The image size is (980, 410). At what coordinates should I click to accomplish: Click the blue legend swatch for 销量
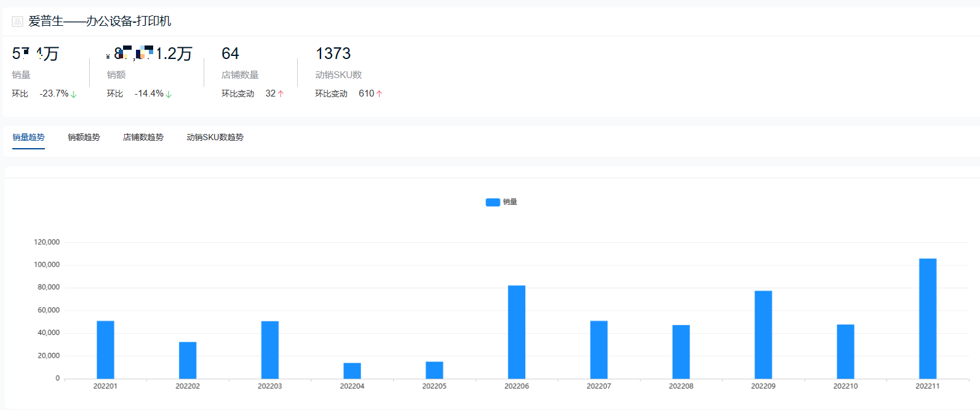492,202
